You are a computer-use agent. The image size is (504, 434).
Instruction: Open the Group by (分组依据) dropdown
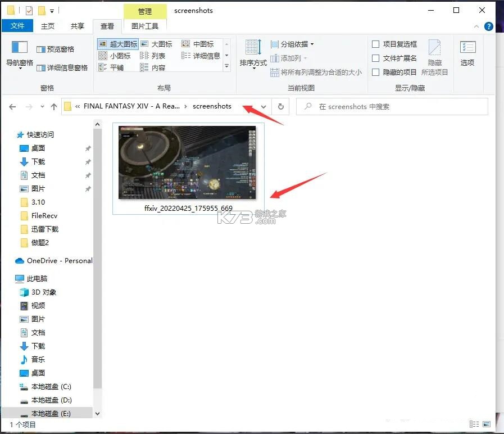292,44
